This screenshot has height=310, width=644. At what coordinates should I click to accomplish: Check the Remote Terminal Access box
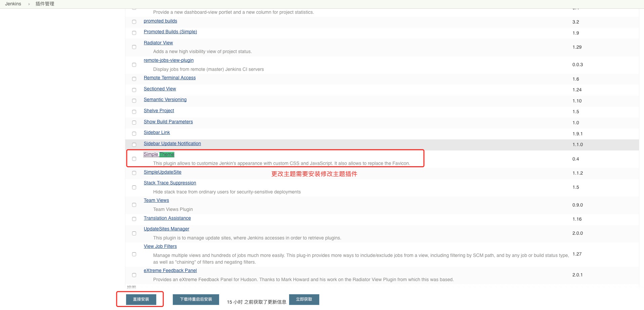134,79
